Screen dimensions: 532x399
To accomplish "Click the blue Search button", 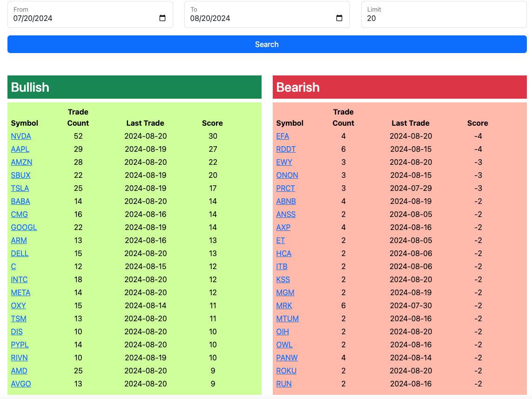I will [x=267, y=44].
